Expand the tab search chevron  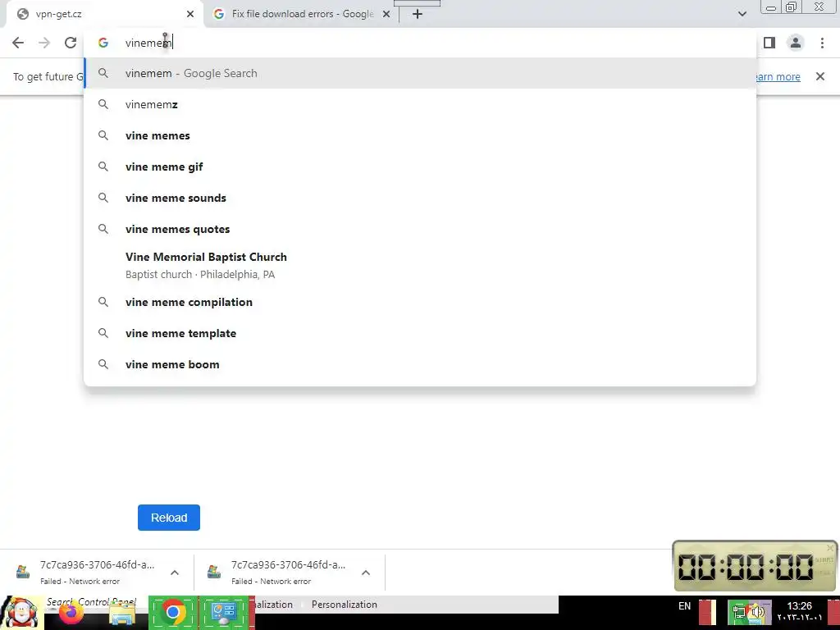tap(742, 14)
